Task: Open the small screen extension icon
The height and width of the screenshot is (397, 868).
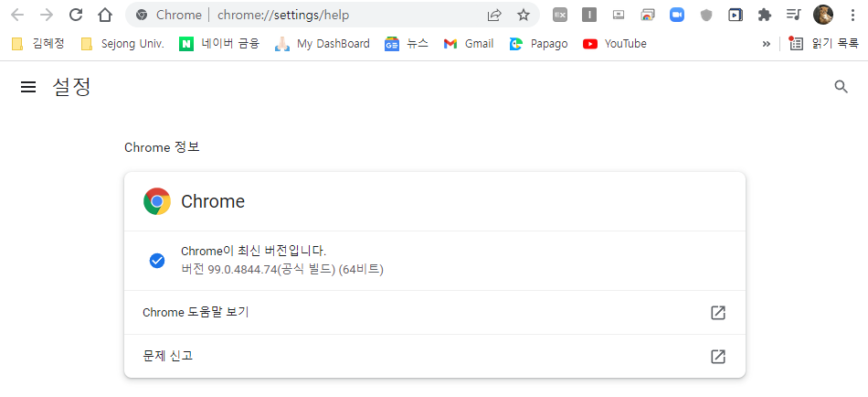Action: 619,15
